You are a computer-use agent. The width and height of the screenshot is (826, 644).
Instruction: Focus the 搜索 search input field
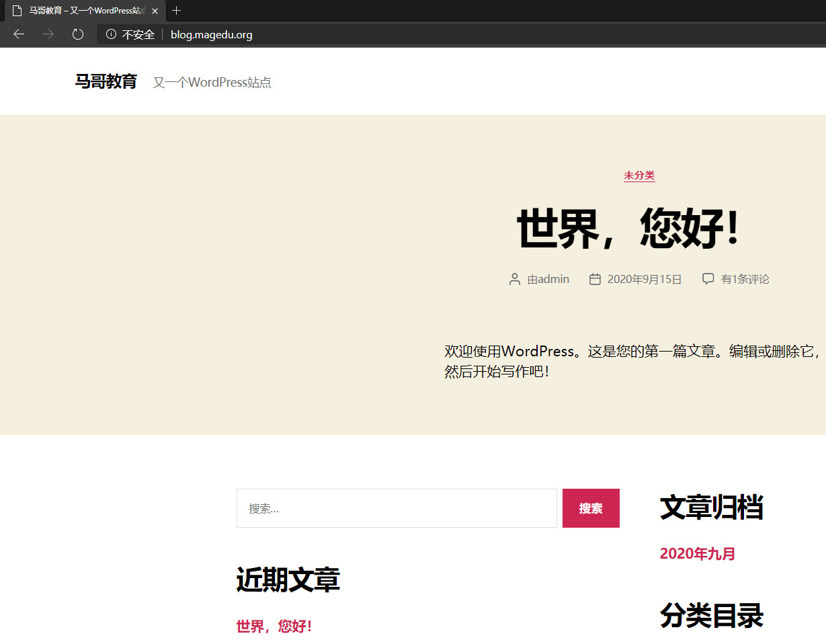point(397,508)
